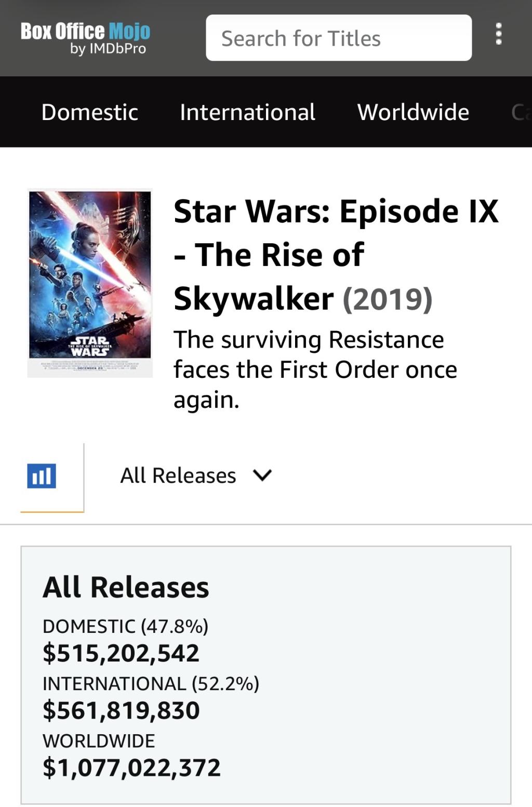Select the blue bar chart icon tab
The height and width of the screenshot is (807, 532).
click(42, 476)
